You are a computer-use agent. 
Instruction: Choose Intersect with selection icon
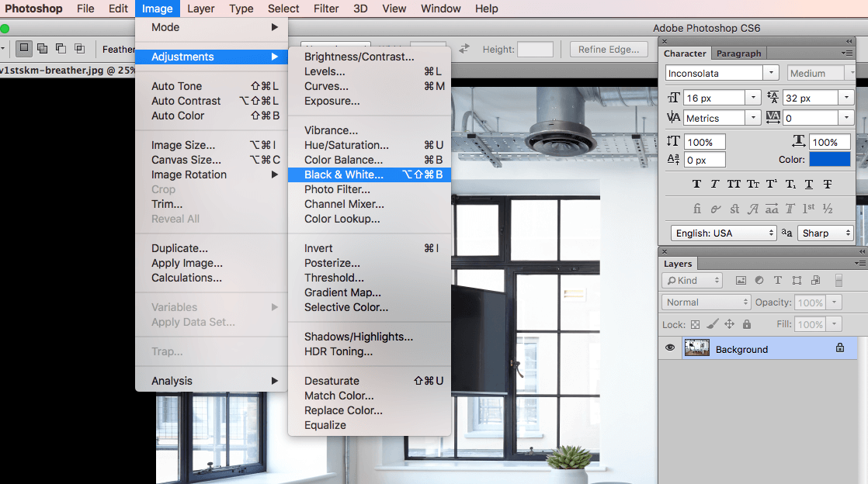coord(80,49)
